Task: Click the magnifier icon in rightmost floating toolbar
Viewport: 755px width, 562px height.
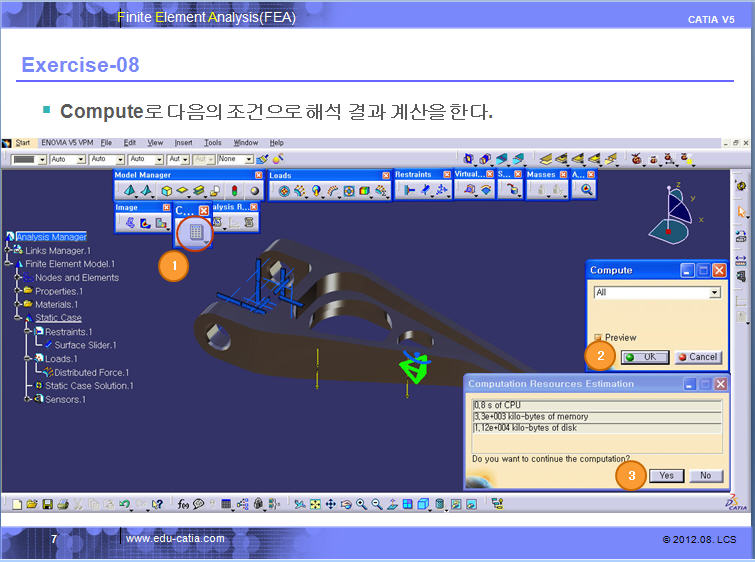Action: tap(587, 190)
